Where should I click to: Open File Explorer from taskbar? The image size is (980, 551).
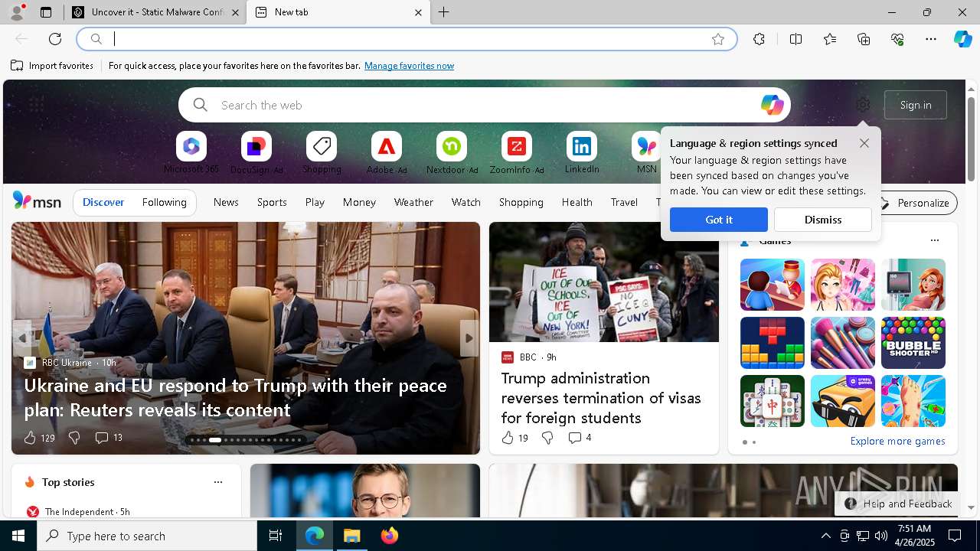coord(351,536)
